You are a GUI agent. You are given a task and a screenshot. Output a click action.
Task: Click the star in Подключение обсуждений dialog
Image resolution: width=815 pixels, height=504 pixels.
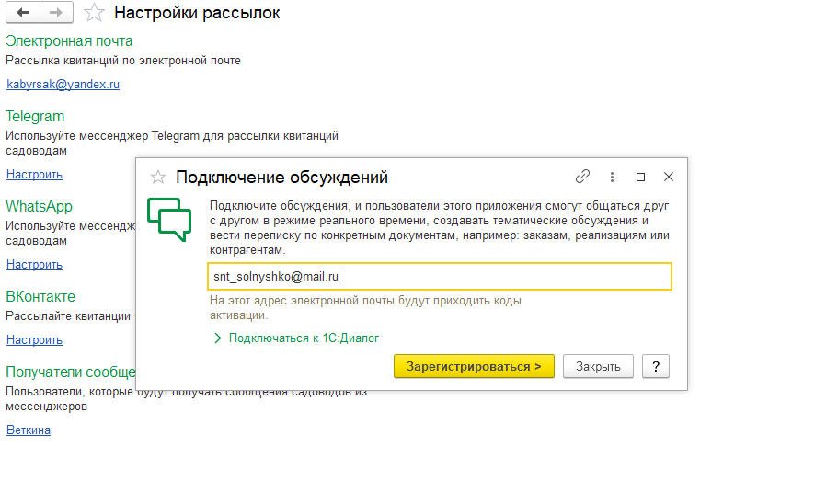pyautogui.click(x=158, y=178)
